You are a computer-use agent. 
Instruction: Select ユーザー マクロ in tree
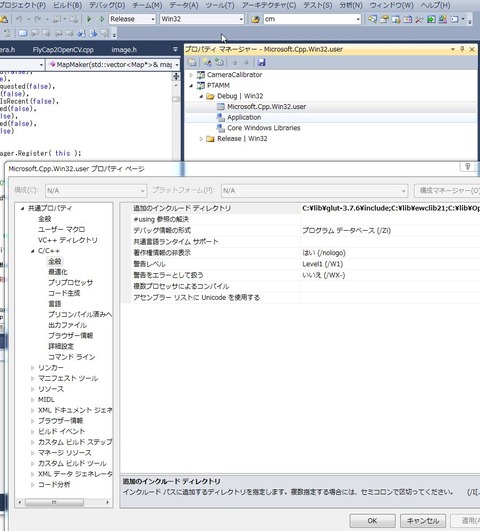61,230
